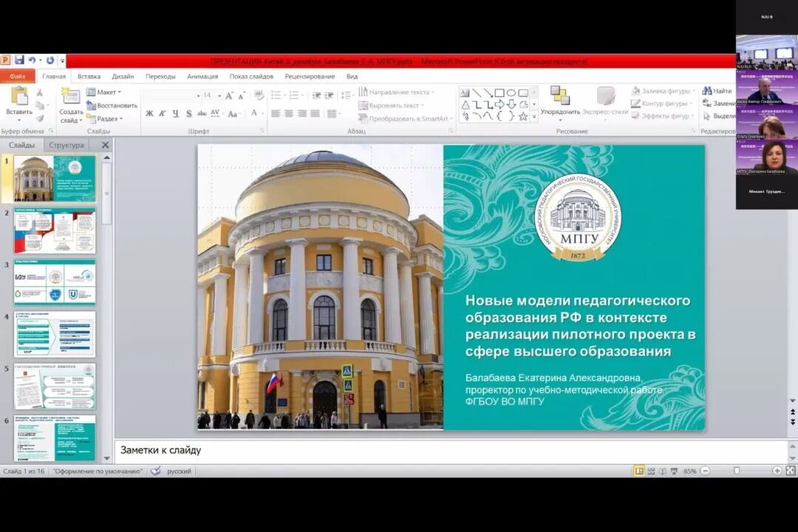Open the Структура outline pane tab
The image size is (798, 532).
point(66,145)
